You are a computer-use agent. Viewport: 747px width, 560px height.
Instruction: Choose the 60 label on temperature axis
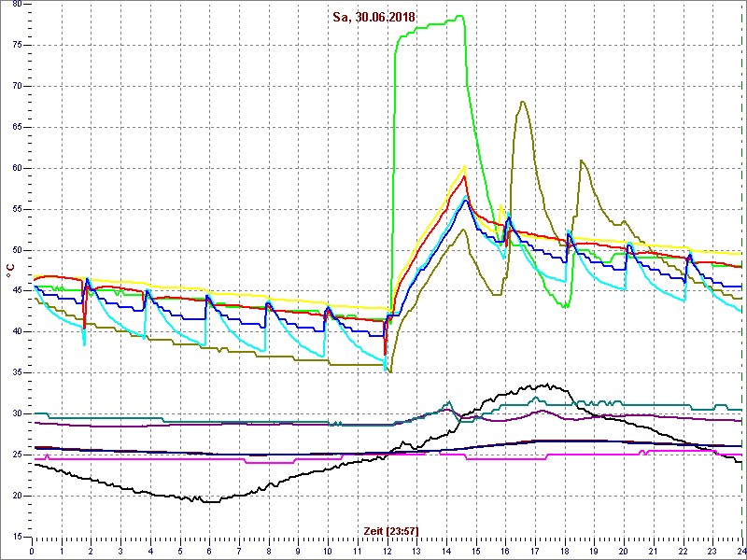[16, 168]
